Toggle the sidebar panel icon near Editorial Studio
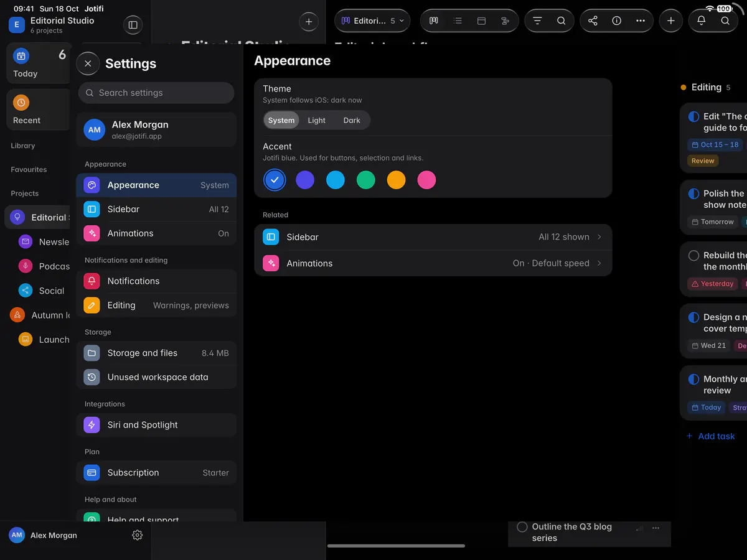Image resolution: width=747 pixels, height=560 pixels. [133, 25]
